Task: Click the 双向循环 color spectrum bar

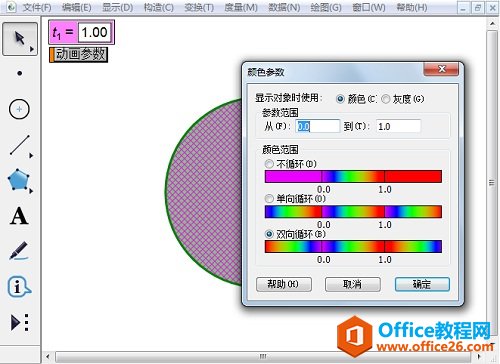Action: click(353, 246)
